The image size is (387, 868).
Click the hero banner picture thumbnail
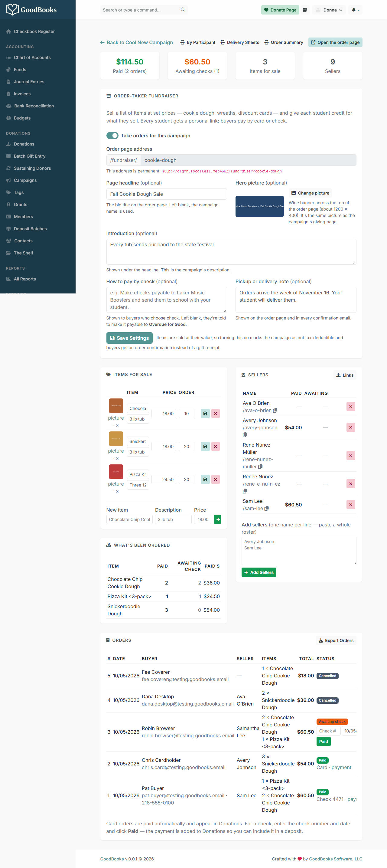pyautogui.click(x=259, y=206)
